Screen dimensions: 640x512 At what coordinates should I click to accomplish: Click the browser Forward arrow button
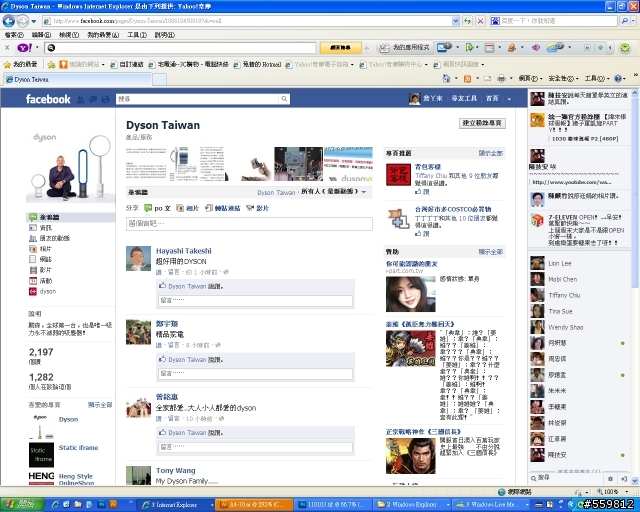(x=23, y=21)
